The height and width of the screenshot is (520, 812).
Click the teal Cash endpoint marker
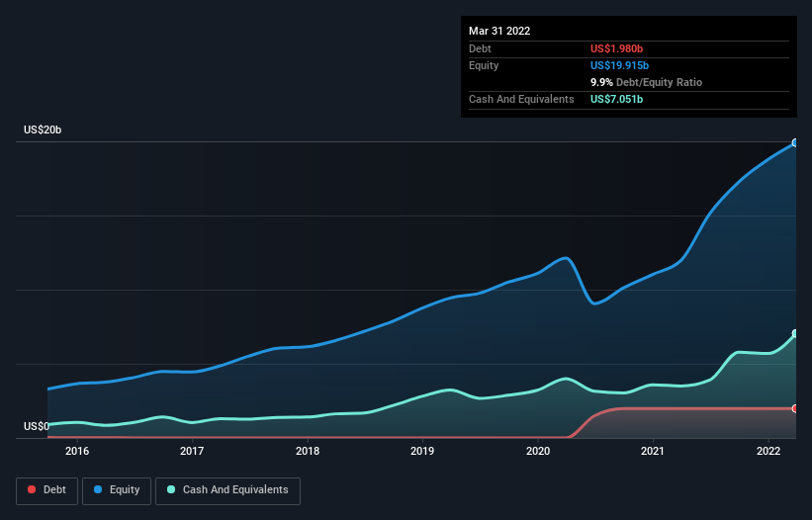click(x=795, y=334)
